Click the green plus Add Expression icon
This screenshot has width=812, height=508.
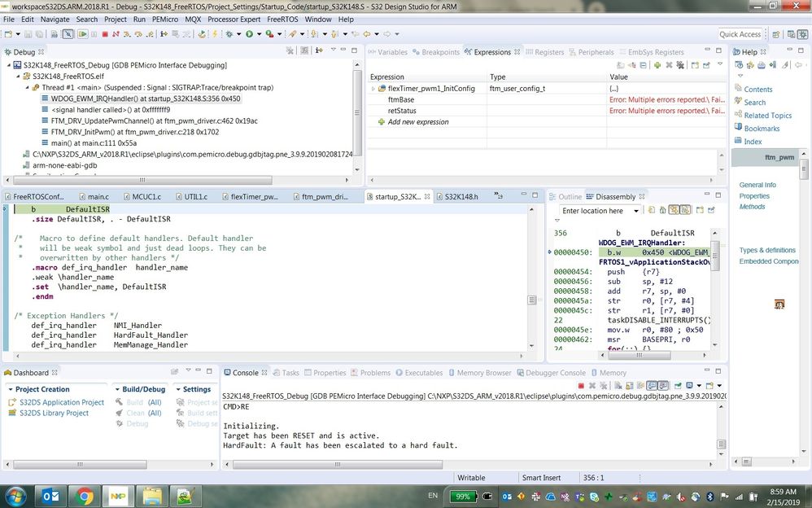(x=657, y=65)
